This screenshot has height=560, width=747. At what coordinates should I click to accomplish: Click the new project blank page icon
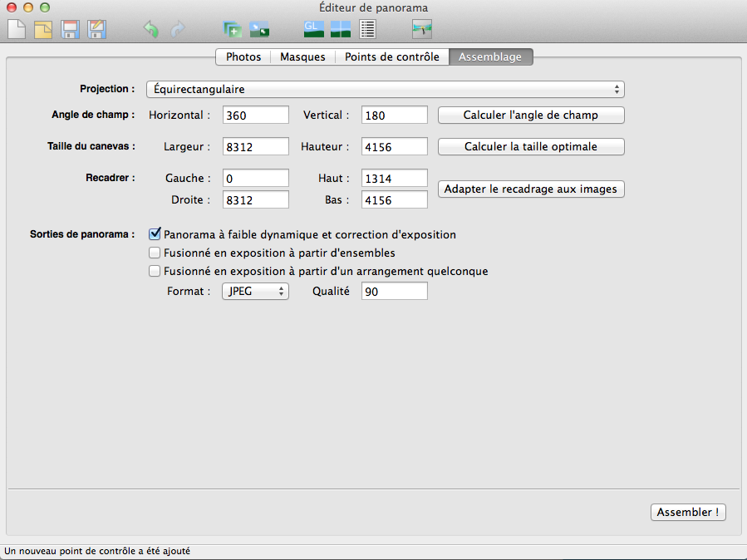click(17, 29)
